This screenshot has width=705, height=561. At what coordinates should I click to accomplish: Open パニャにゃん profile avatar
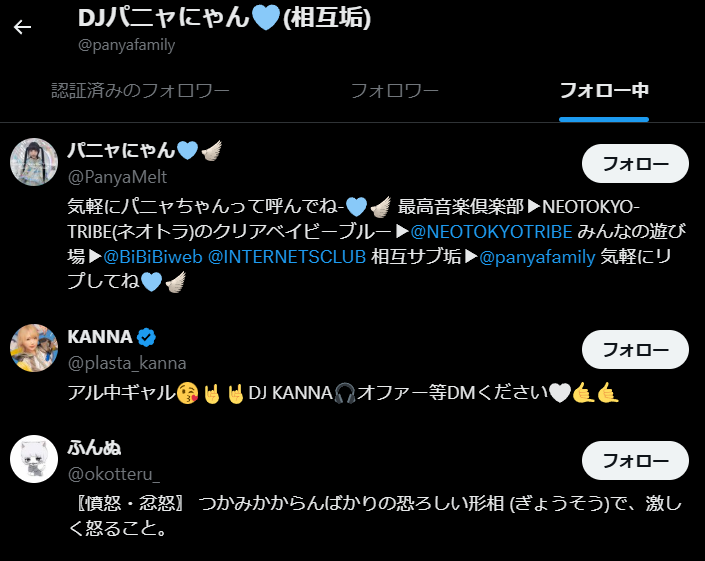tap(34, 162)
